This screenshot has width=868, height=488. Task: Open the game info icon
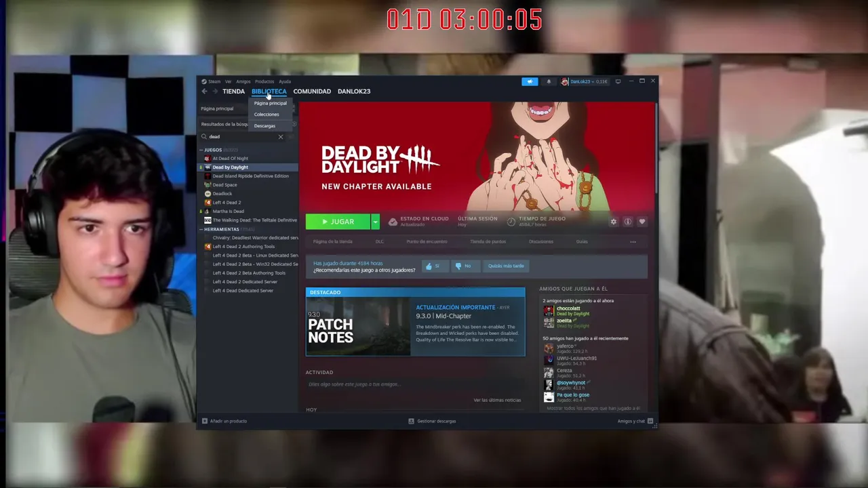[628, 222]
